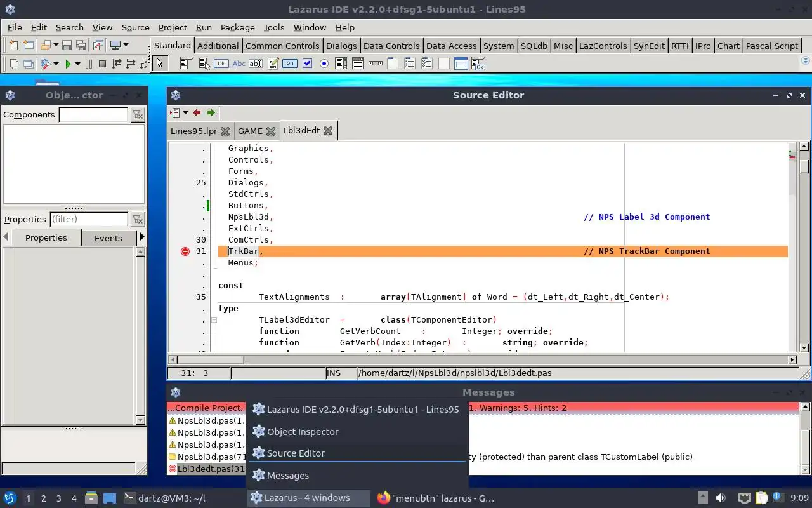Click the right arrow next to Events tab
The height and width of the screenshot is (508, 812).
[x=141, y=237]
